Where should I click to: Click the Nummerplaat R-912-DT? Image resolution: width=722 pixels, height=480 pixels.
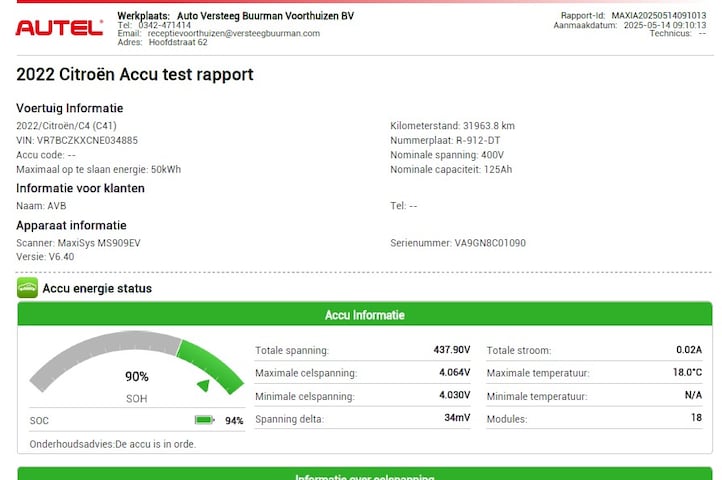click(x=445, y=140)
